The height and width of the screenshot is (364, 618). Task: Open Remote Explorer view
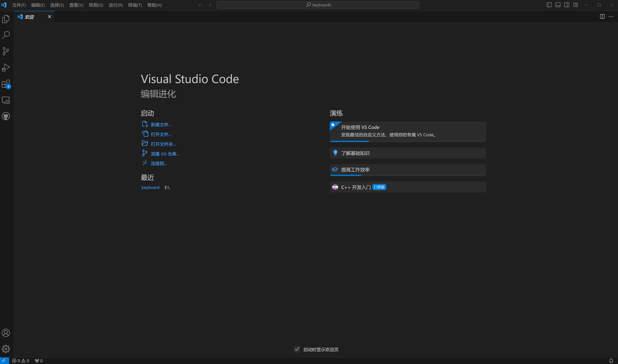point(6,100)
